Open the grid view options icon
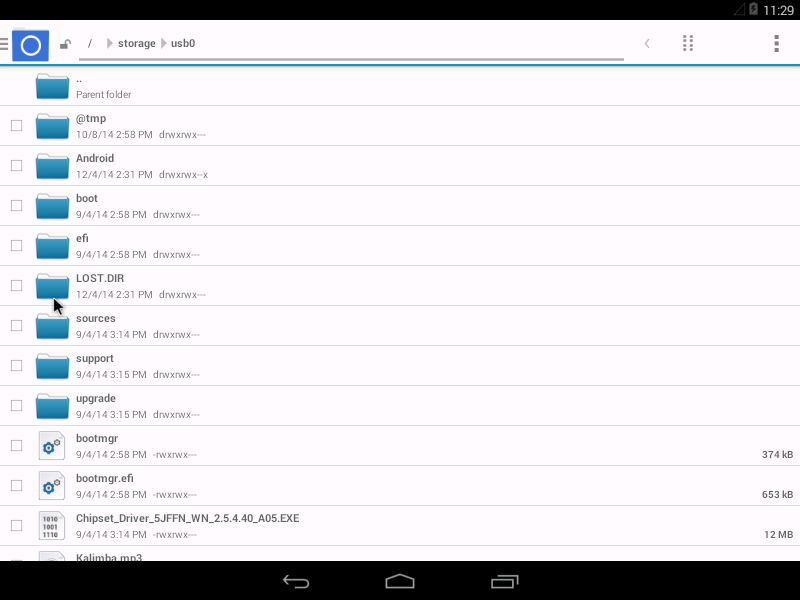Viewport: 800px width, 600px height. pyautogui.click(x=688, y=43)
